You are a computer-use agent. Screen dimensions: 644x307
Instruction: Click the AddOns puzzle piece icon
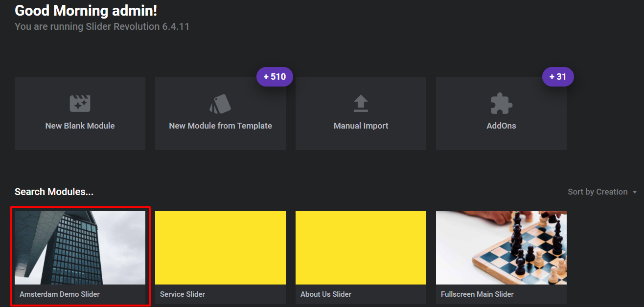click(x=501, y=104)
